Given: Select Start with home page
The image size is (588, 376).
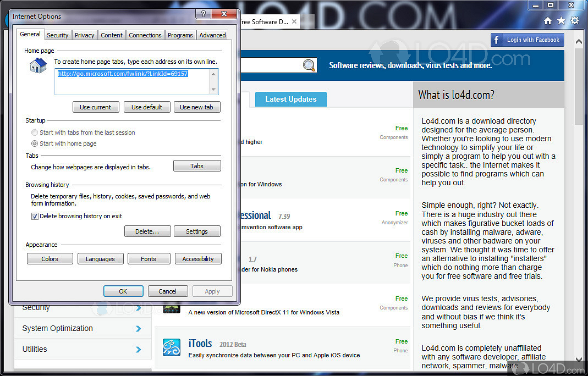Looking at the screenshot, I should click(35, 143).
